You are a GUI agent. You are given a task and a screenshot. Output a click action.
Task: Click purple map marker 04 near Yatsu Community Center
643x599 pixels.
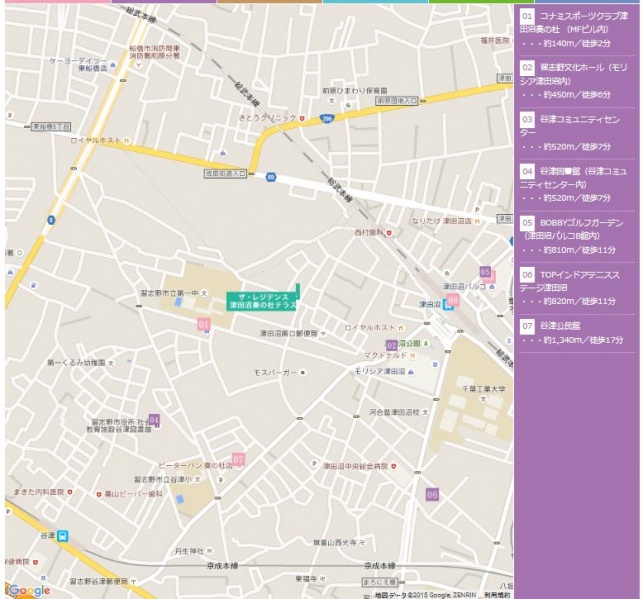coord(154,419)
